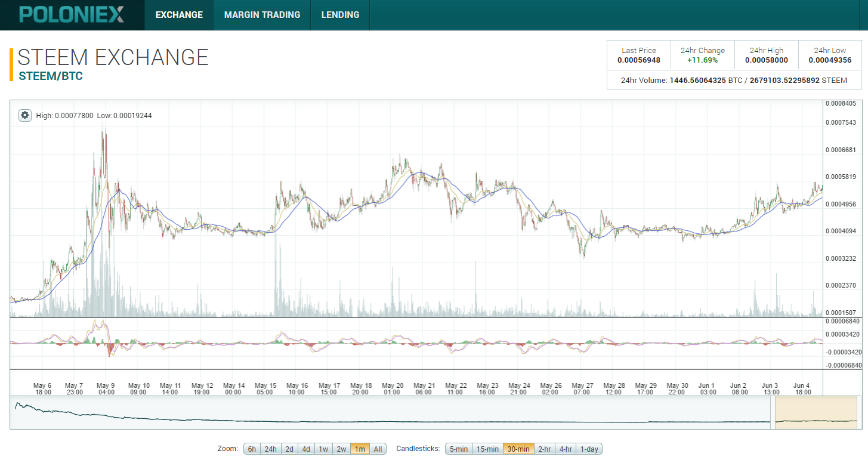Switch candlesticks to 4-hr

pyautogui.click(x=566, y=449)
